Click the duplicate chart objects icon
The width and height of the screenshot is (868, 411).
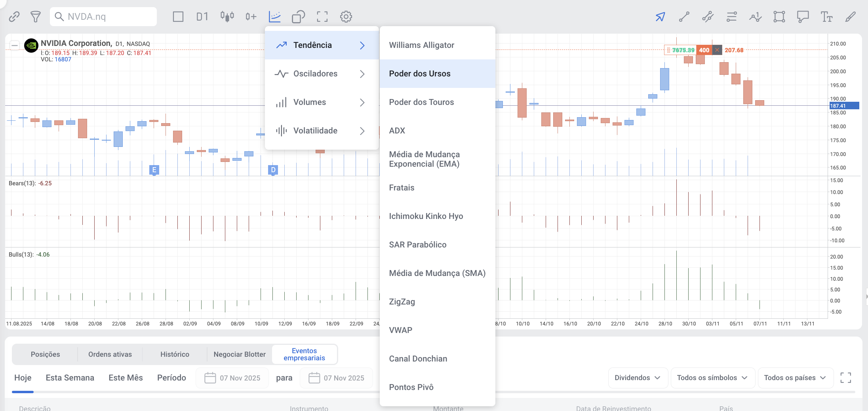tap(299, 17)
